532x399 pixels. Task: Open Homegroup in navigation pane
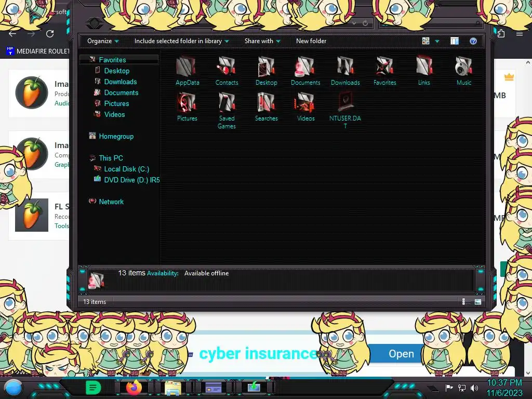pos(116,137)
